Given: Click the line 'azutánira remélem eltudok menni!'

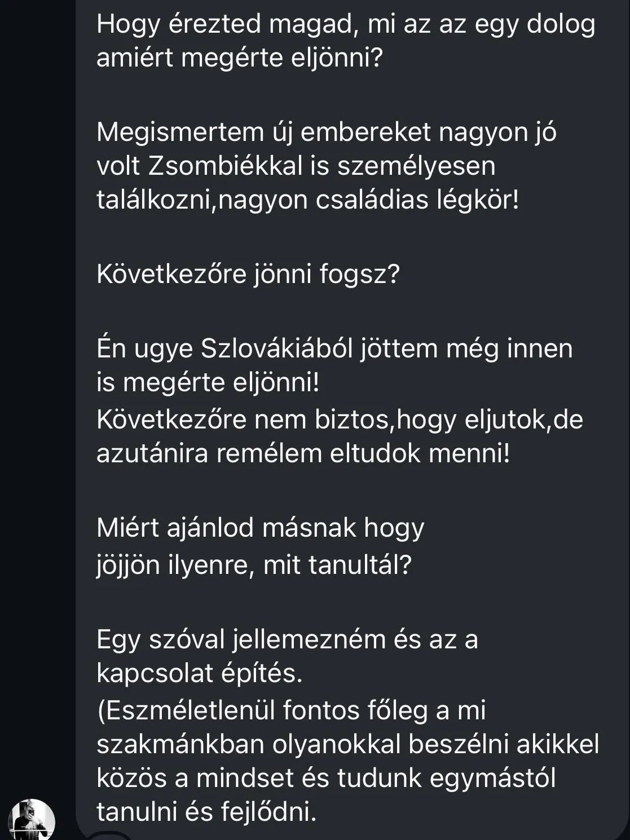Looking at the screenshot, I should pyautogui.click(x=303, y=454).
